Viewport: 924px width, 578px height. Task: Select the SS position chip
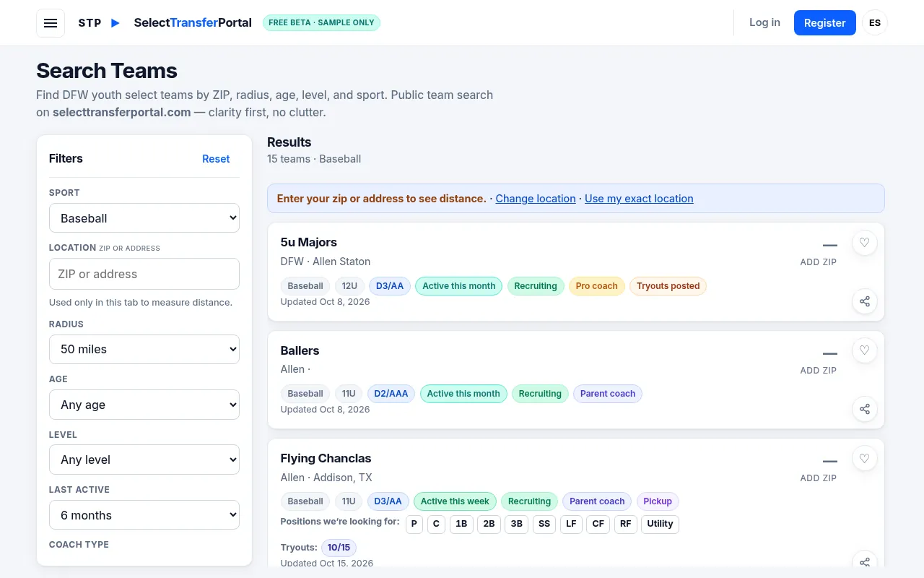tap(544, 524)
